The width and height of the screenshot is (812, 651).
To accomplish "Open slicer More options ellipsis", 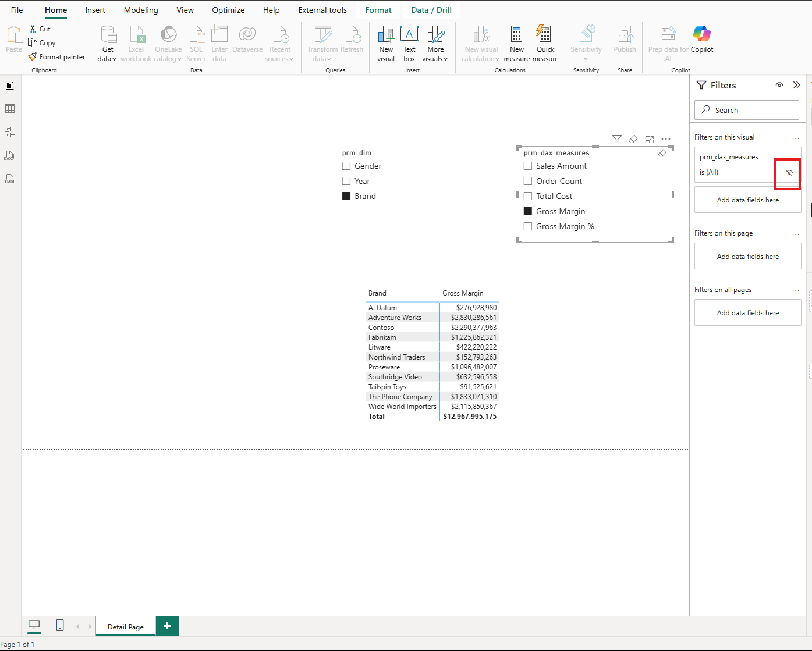I will [x=666, y=139].
